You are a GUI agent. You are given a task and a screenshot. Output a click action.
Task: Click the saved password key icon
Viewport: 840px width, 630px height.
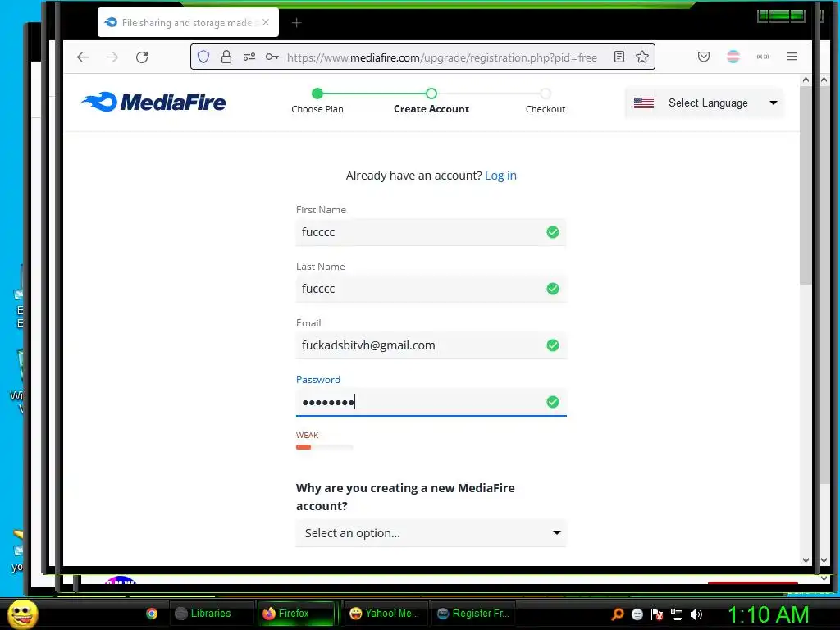(x=272, y=57)
